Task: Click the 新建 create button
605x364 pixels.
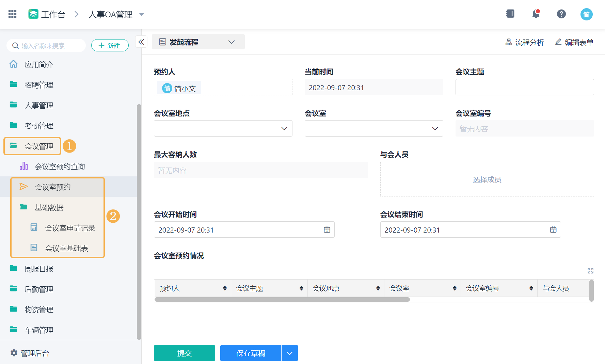Action: point(110,45)
